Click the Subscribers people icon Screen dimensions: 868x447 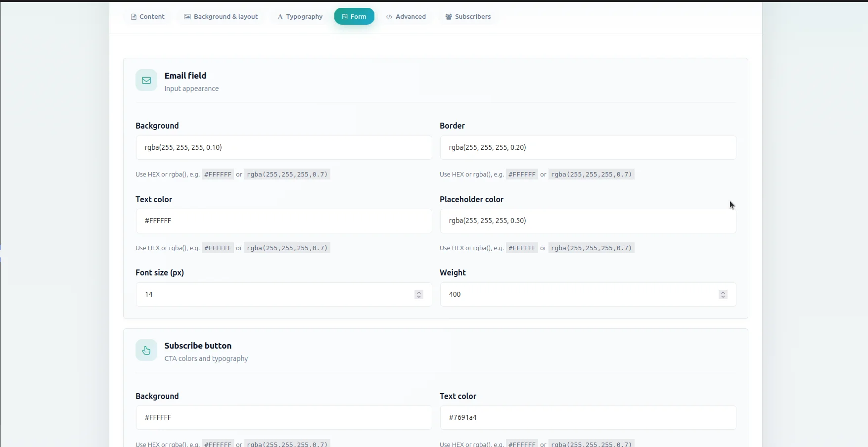point(449,17)
